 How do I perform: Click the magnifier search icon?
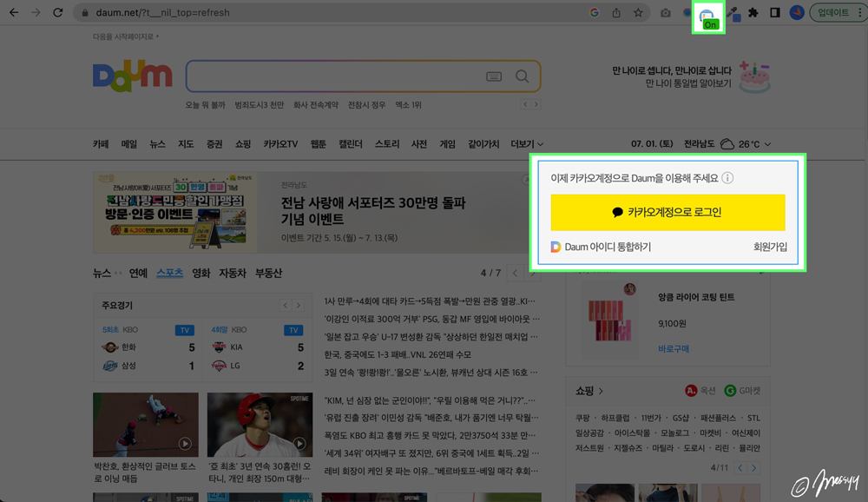coord(522,76)
